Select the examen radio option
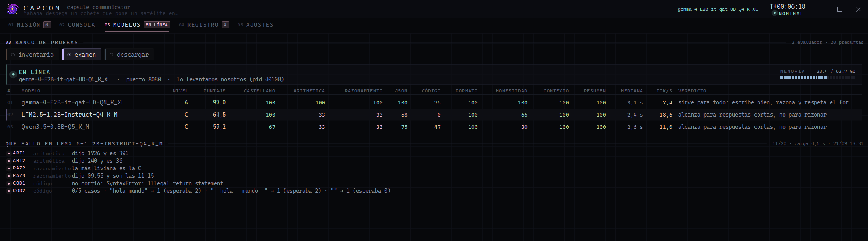The height and width of the screenshot is (241, 868). (x=82, y=55)
